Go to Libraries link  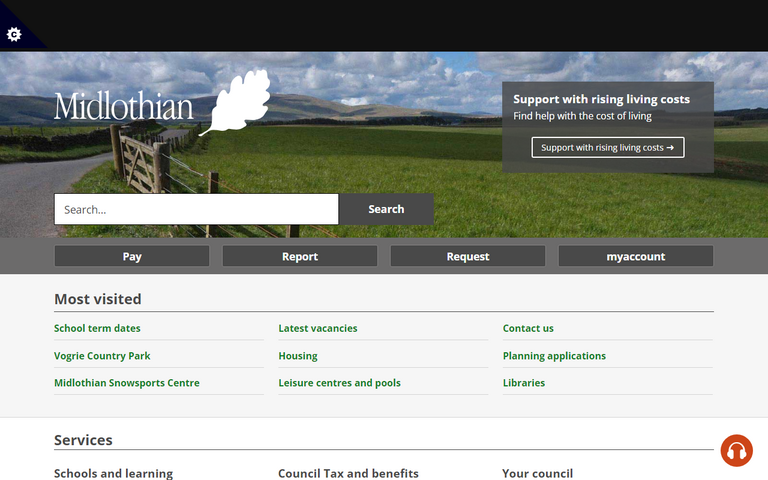point(524,383)
